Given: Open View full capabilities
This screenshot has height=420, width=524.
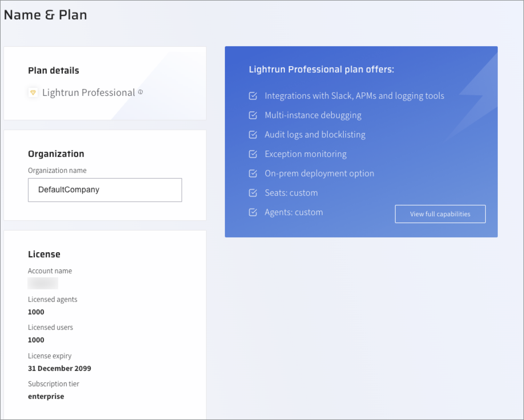Looking at the screenshot, I should point(440,214).
